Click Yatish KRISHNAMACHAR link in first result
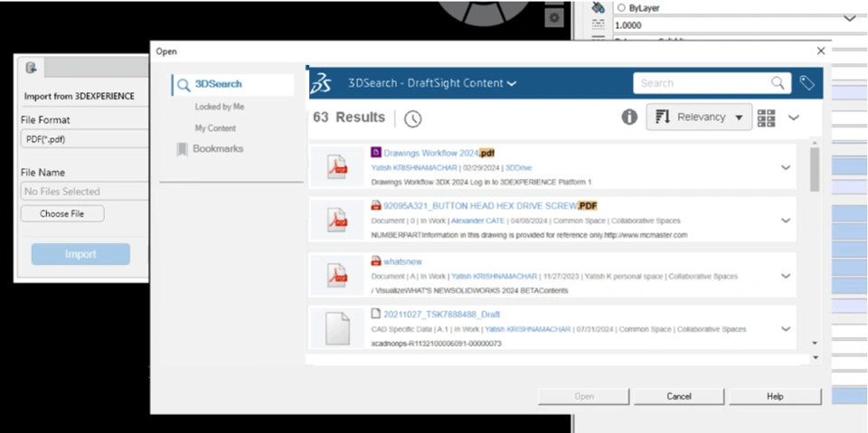The height and width of the screenshot is (433, 868). (x=414, y=168)
